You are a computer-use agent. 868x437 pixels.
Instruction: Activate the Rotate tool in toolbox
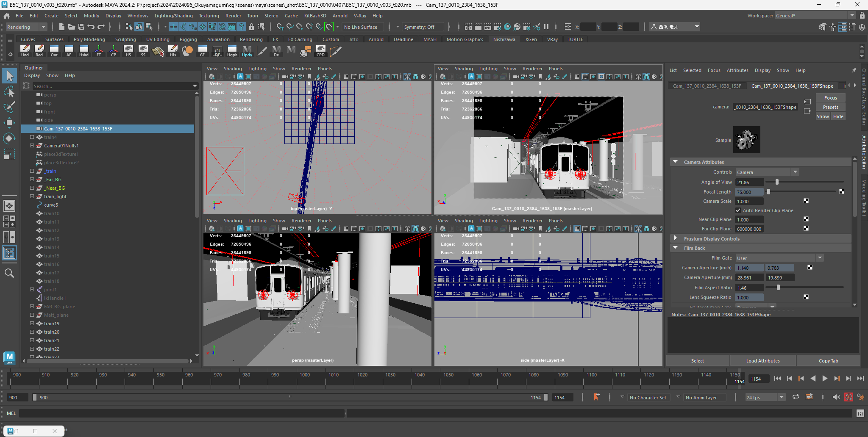[x=9, y=138]
